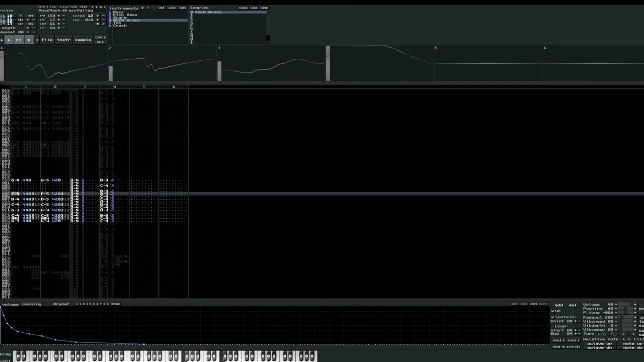Open the instr editor button
Screen dimensions: 644x362
pyautogui.click(x=64, y=40)
